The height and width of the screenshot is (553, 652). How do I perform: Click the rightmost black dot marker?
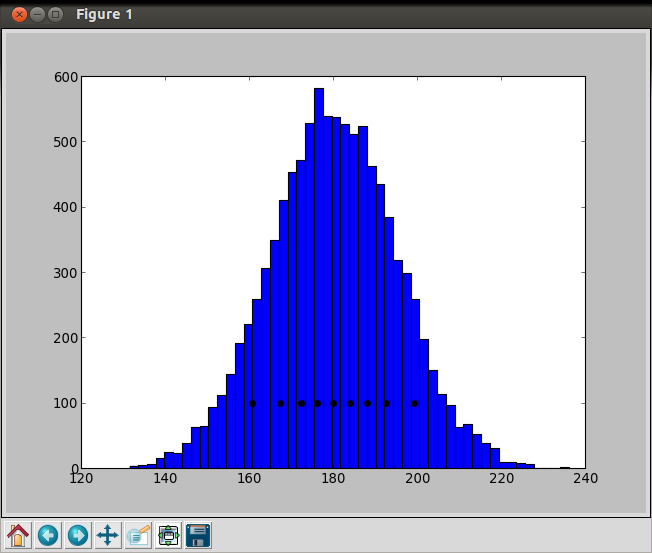415,403
